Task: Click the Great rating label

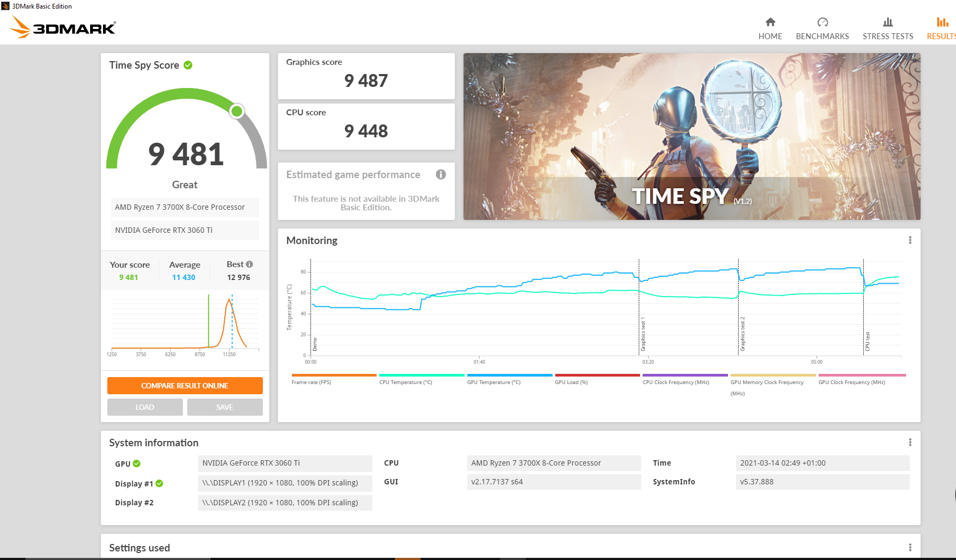Action: pos(185,185)
